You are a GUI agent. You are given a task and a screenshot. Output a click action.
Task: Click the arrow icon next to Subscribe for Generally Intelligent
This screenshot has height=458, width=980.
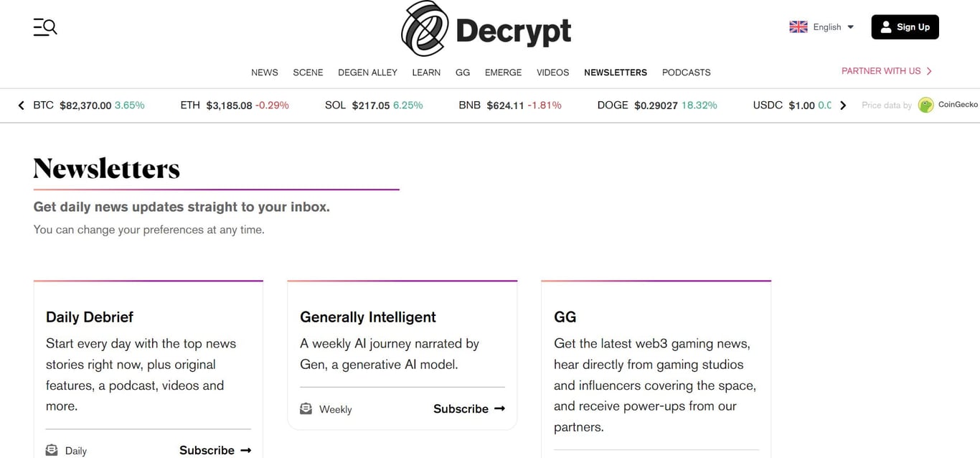[x=500, y=408]
